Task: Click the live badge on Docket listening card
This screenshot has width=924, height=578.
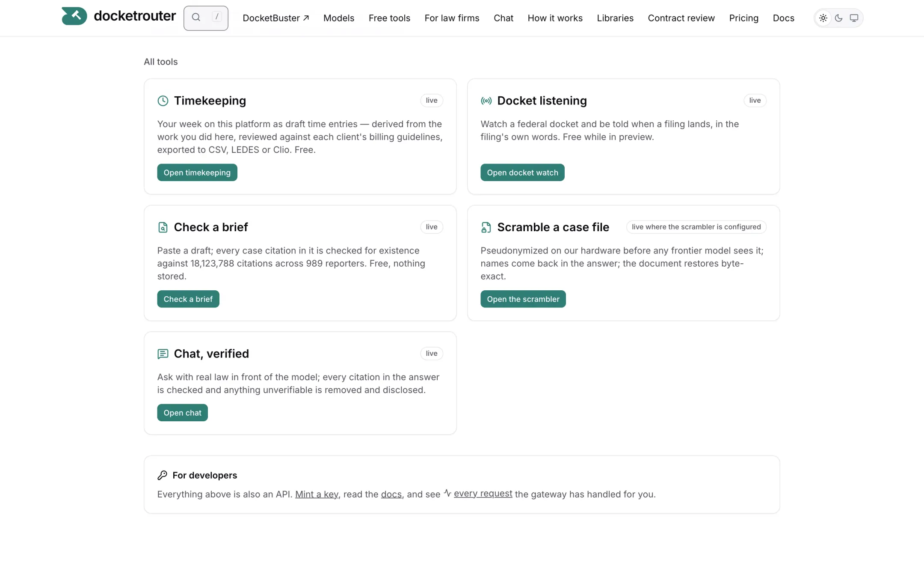Action: click(755, 100)
